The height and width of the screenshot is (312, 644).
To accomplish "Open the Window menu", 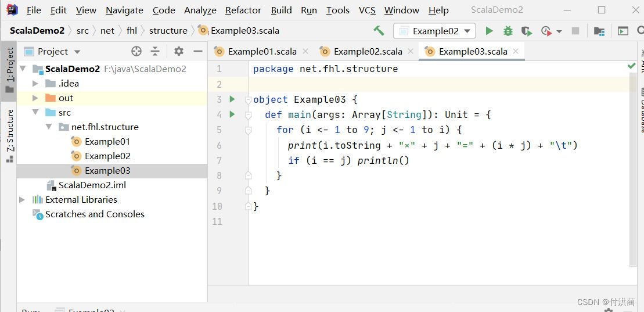I will 402,10.
